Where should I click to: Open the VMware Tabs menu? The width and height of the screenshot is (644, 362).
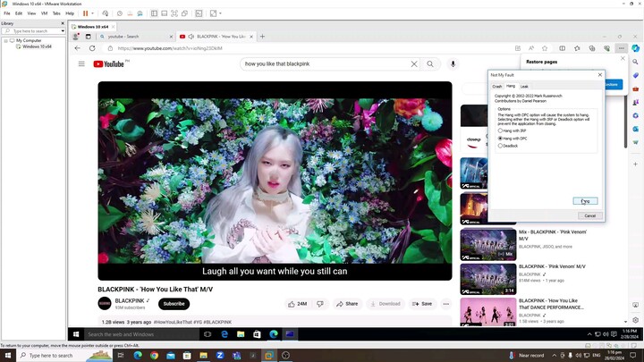(56, 13)
